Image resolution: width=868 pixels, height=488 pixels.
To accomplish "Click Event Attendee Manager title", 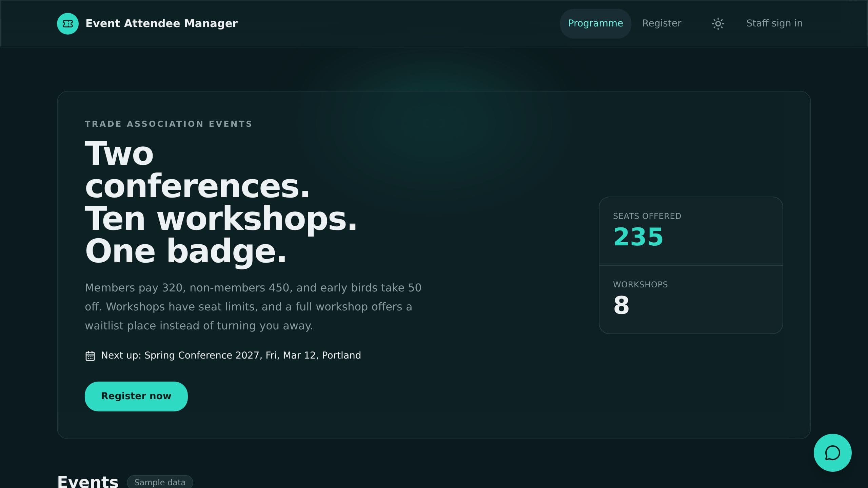I will (161, 23).
